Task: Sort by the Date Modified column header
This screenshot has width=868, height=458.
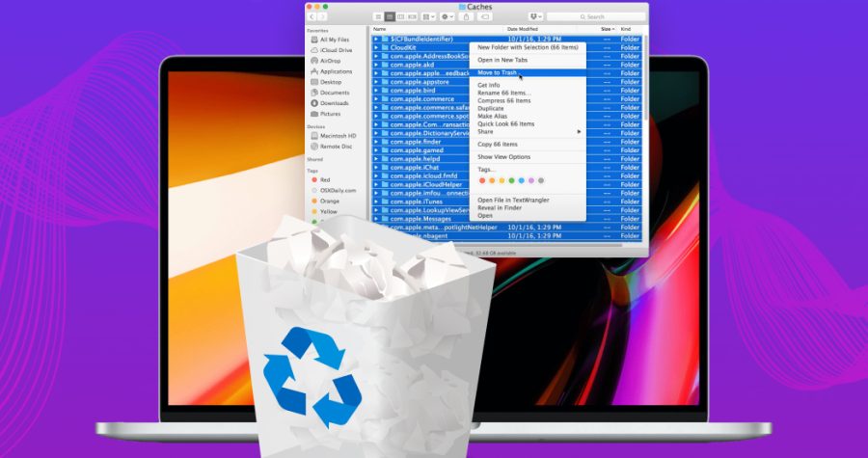Action: pyautogui.click(x=526, y=29)
